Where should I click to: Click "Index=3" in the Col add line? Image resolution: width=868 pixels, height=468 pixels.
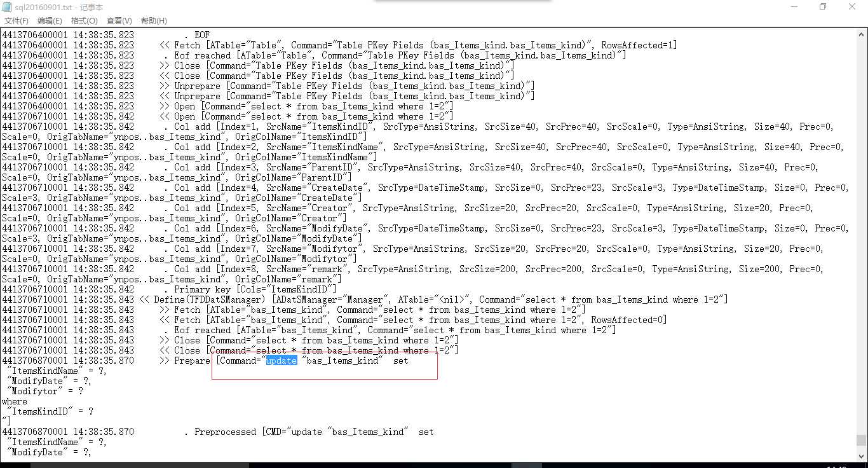(x=240, y=167)
